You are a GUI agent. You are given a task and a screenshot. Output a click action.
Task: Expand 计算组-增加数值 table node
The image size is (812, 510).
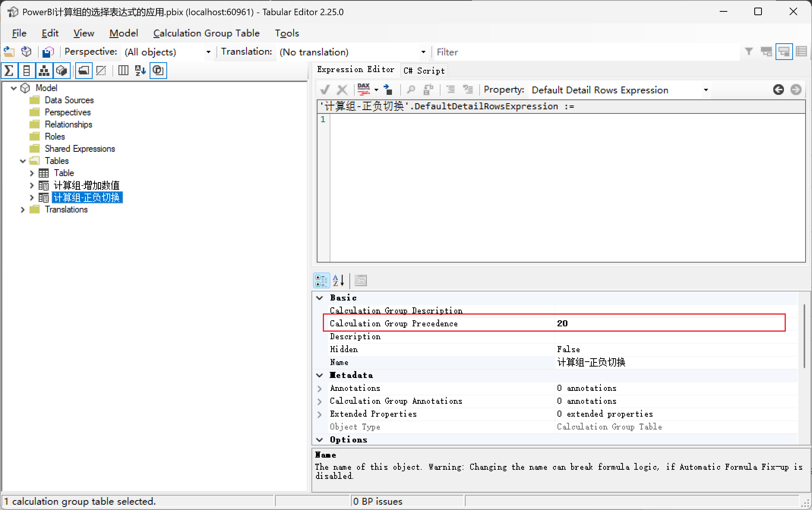(32, 186)
